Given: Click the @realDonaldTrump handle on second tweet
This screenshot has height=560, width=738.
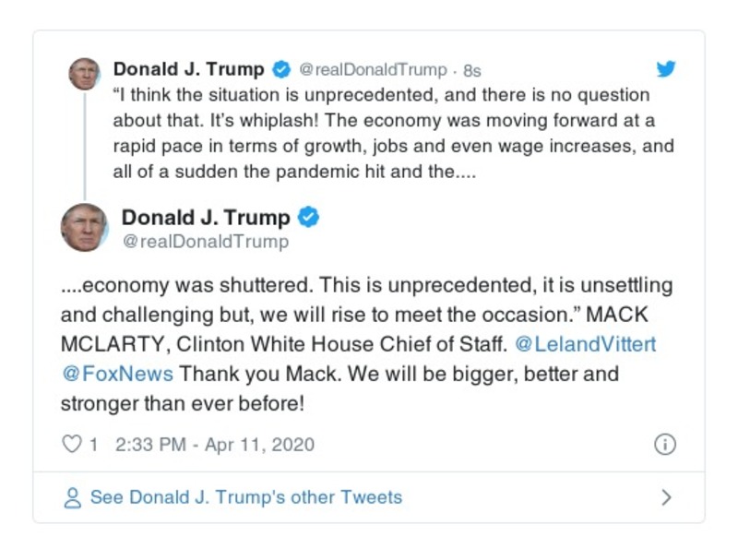Looking at the screenshot, I should 202,240.
